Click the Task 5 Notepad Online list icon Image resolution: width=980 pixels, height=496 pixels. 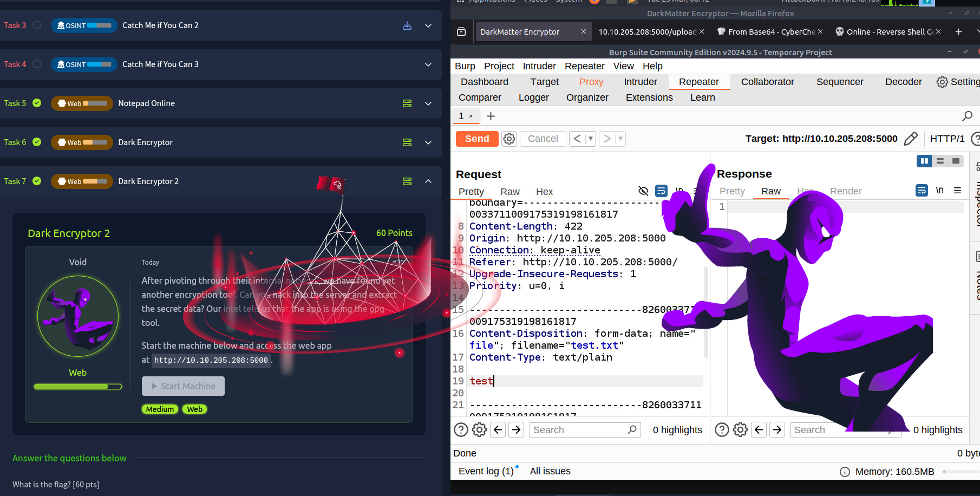coord(407,103)
